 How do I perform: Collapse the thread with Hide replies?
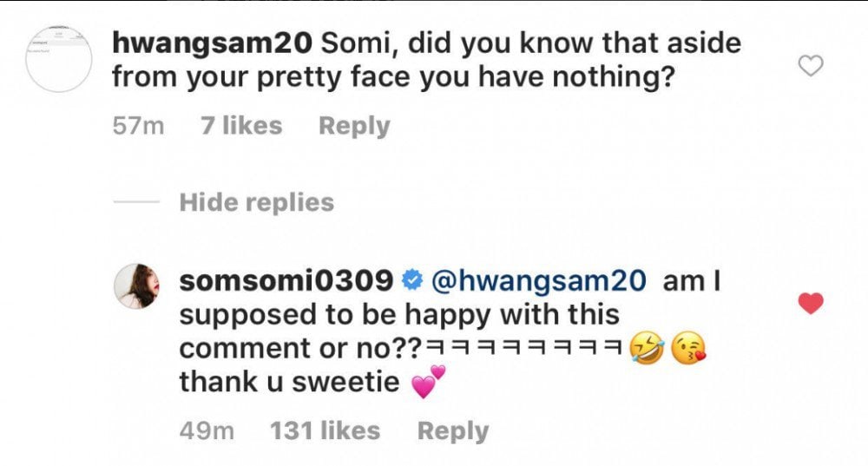coord(256,202)
